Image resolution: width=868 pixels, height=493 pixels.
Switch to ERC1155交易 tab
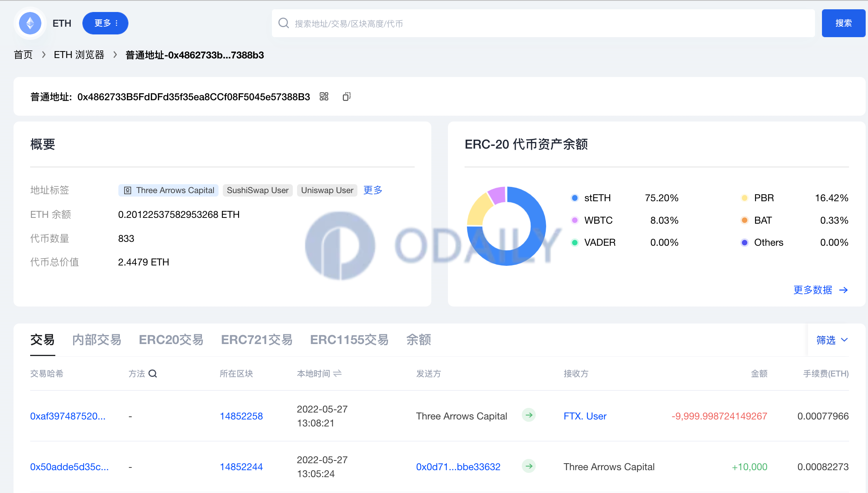coord(349,340)
